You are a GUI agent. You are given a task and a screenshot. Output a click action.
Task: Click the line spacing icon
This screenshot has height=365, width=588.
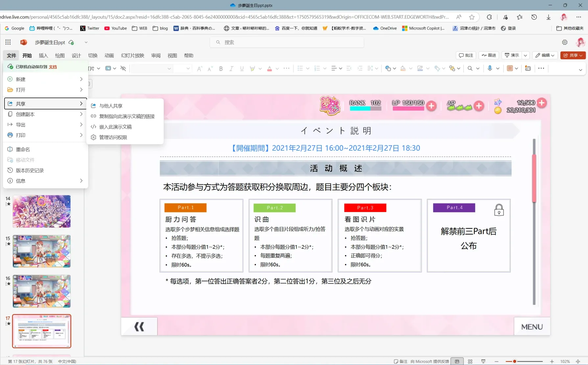point(370,68)
